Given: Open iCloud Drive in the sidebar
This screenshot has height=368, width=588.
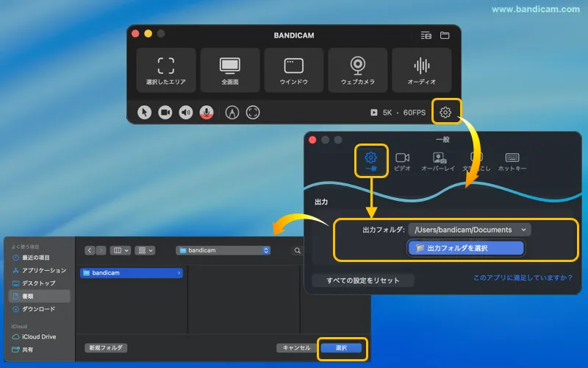Looking at the screenshot, I should [35, 337].
